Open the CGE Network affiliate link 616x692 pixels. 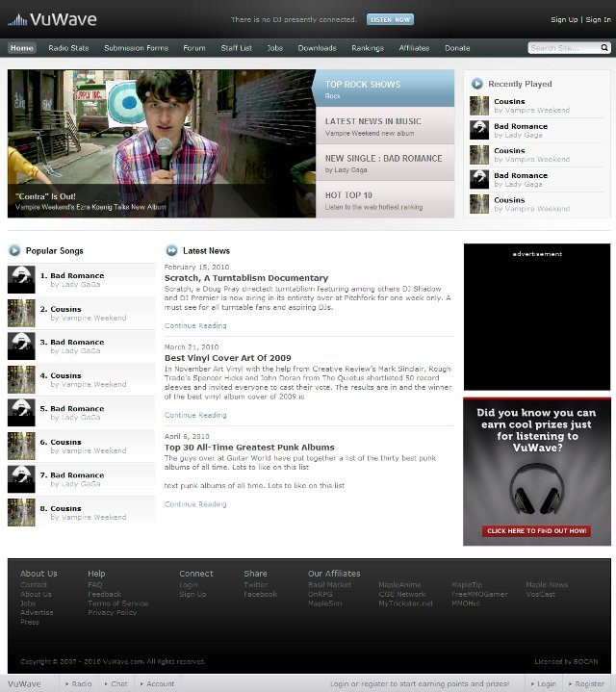pos(402,594)
